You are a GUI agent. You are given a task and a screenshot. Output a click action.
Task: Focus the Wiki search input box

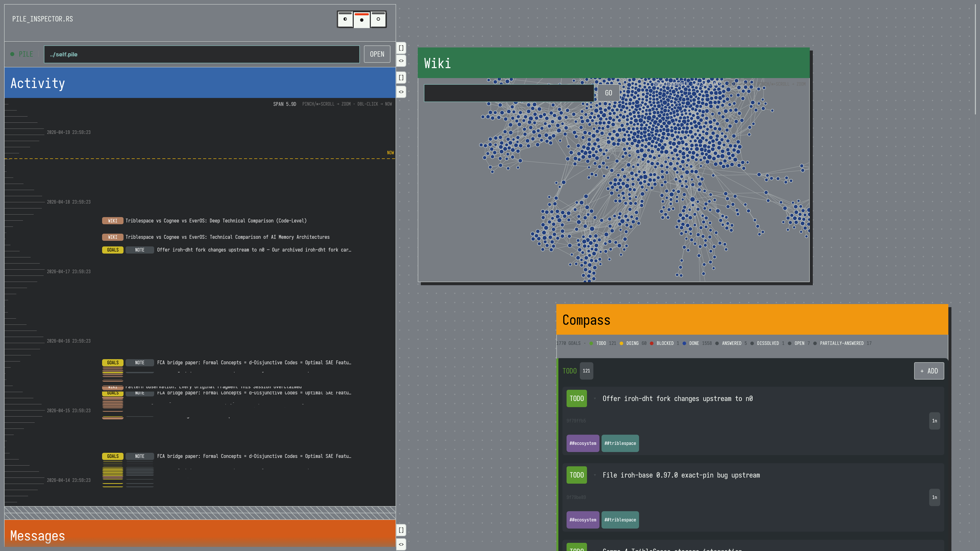click(x=509, y=93)
